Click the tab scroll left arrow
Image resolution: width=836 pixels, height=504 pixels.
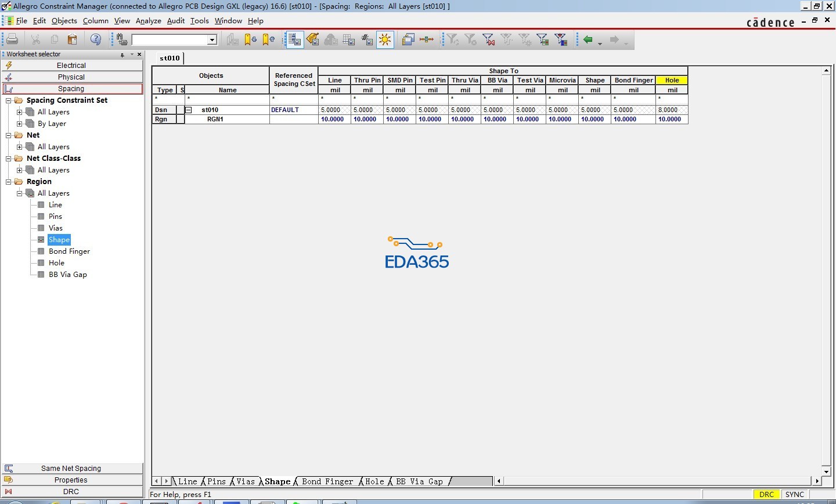coord(156,481)
